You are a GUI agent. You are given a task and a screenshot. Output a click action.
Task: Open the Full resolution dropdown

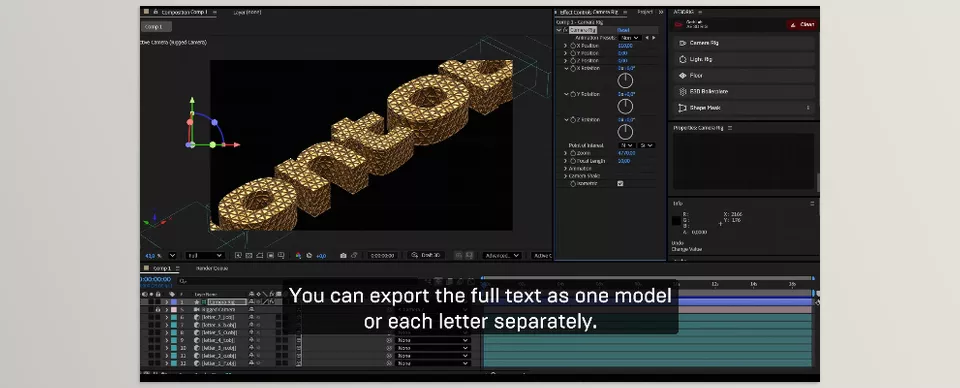pos(205,255)
